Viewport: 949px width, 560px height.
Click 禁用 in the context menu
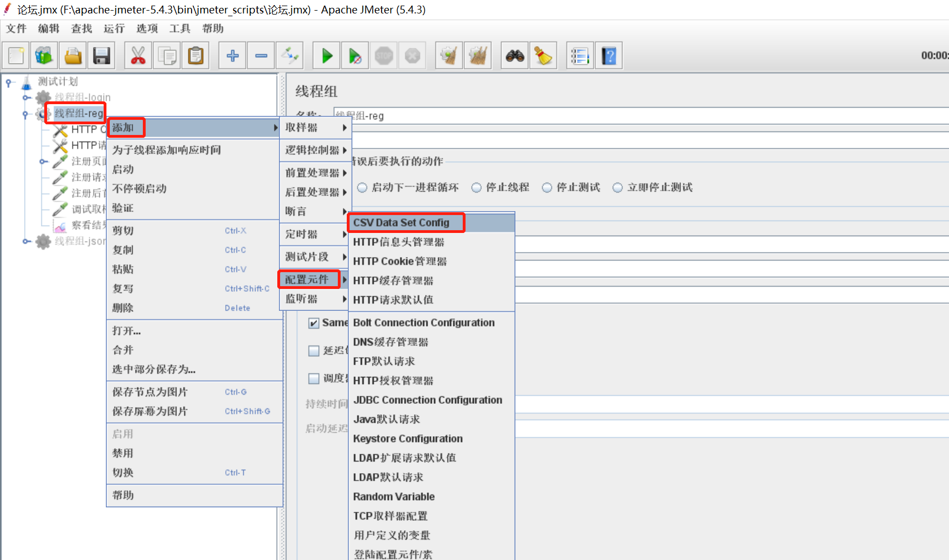[194, 454]
